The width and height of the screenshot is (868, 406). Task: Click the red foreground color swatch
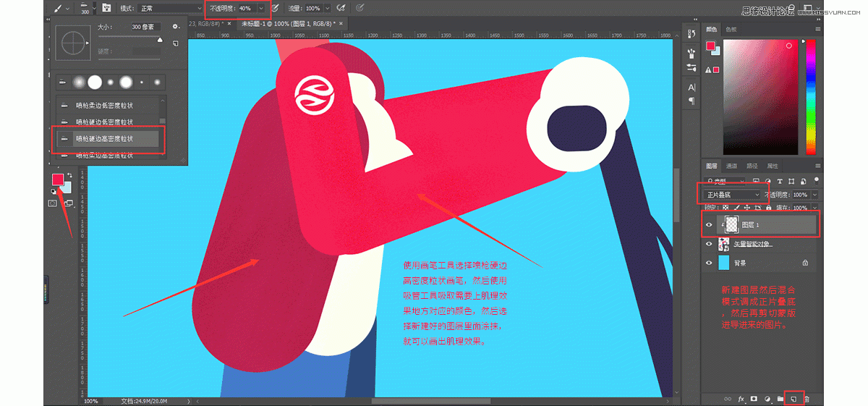(57, 179)
